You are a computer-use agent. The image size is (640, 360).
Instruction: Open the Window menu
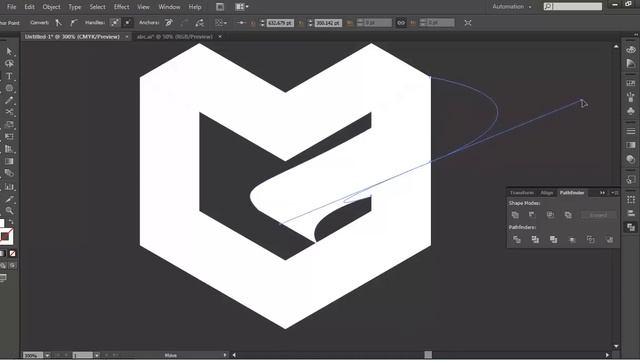[169, 7]
